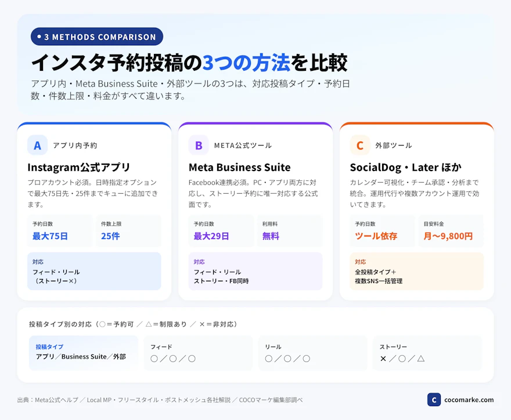This screenshot has height=420, width=511.
Task: Click the SocialDog・Later ほか card title
Action: point(405,167)
